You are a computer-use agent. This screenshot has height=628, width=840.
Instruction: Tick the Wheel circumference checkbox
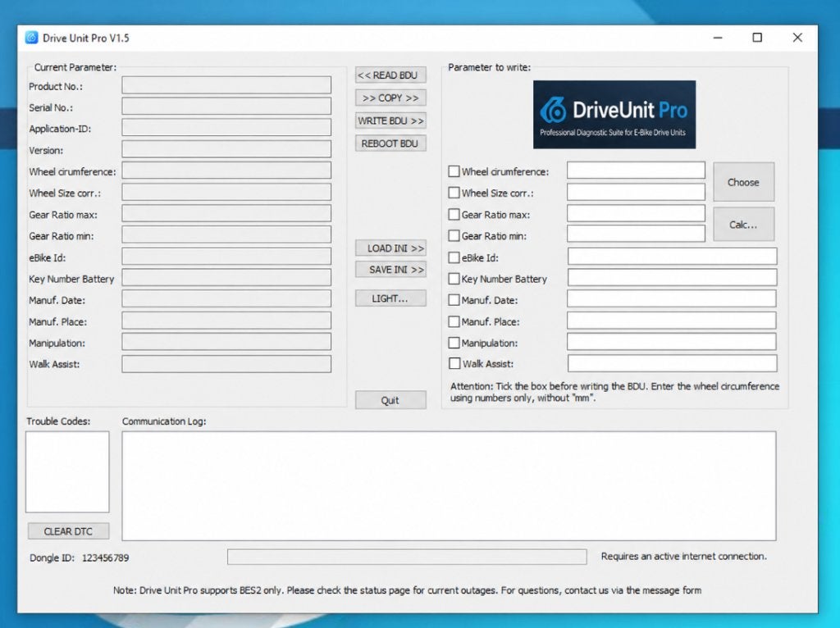coord(454,171)
